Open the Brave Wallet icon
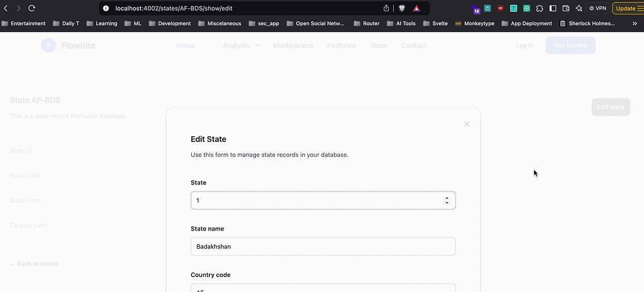 click(566, 8)
